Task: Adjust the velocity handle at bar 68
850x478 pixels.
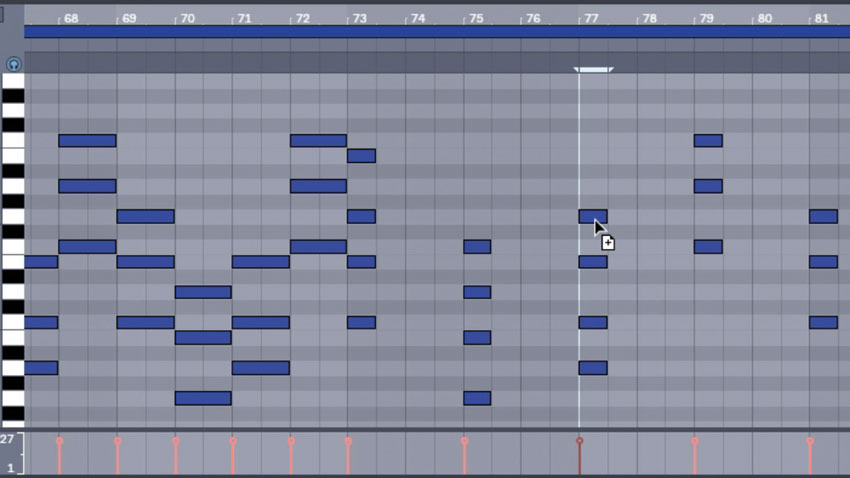Action: coord(60,441)
